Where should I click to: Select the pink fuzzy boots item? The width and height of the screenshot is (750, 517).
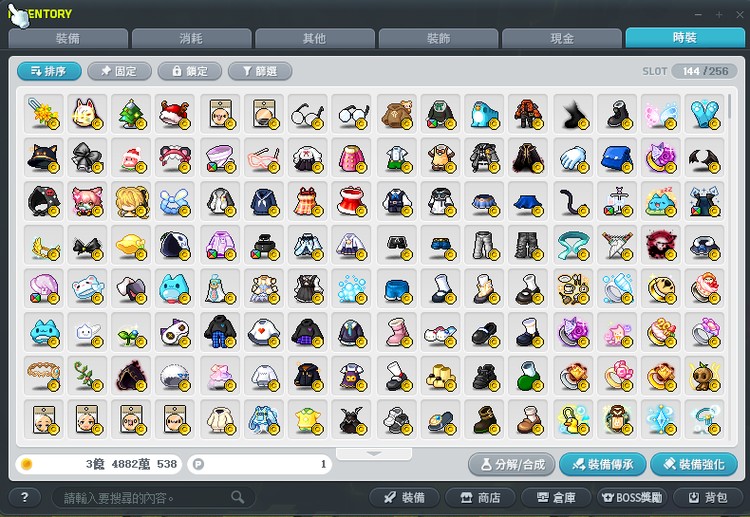(x=397, y=332)
